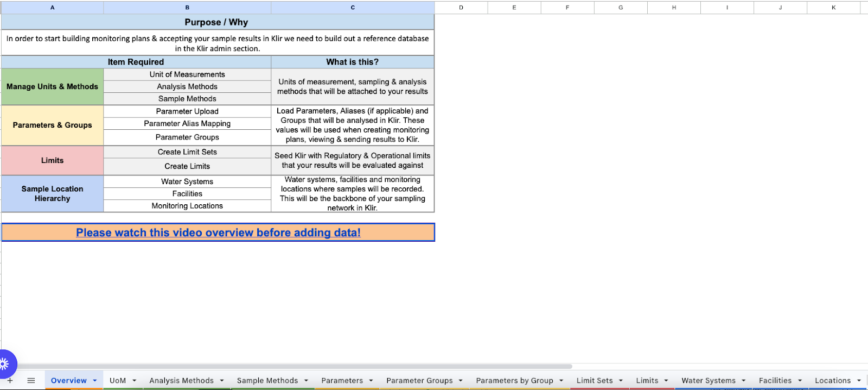This screenshot has width=868, height=390.
Task: Click the purple asterisk extension icon
Action: click(4, 363)
